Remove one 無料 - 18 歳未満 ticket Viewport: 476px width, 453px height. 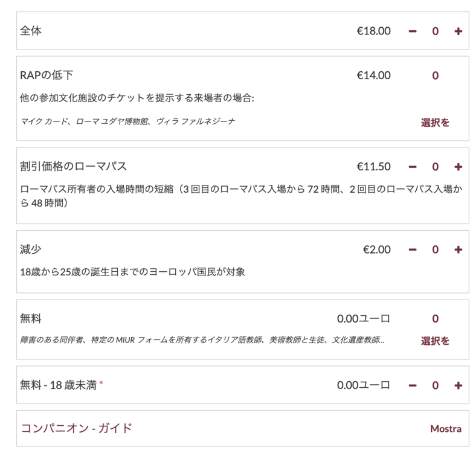(413, 385)
